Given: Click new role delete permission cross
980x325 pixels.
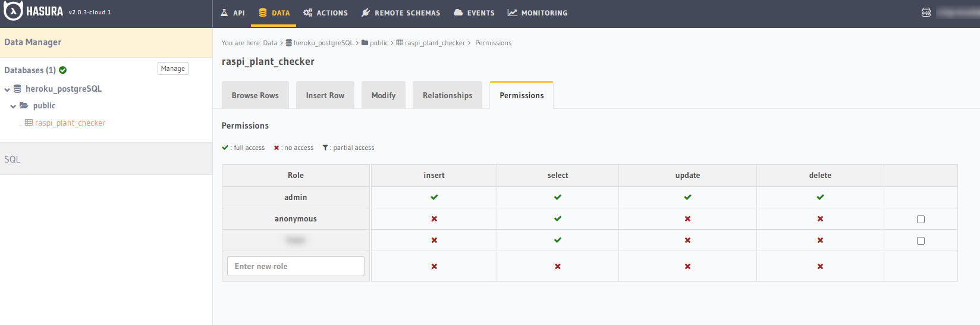Looking at the screenshot, I should click(x=820, y=266).
